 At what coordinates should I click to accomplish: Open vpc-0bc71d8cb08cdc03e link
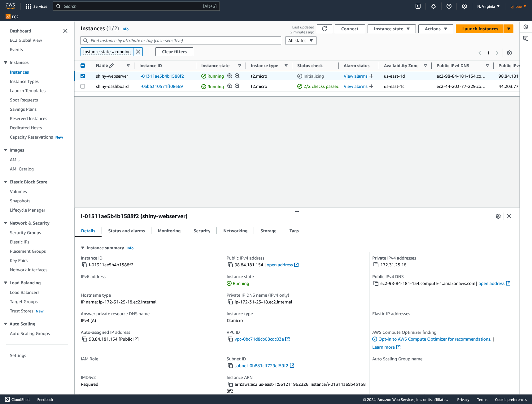pos(259,339)
